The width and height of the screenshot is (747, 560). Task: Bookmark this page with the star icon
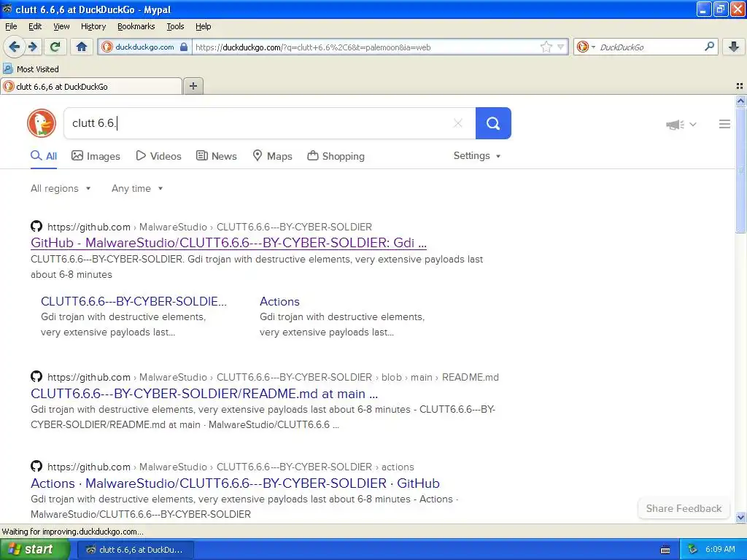coord(546,47)
